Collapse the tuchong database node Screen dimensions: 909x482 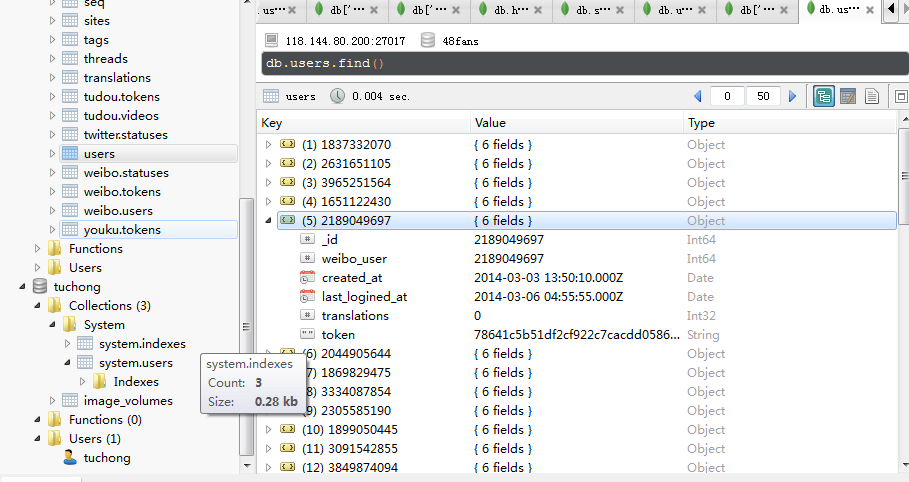(23, 287)
